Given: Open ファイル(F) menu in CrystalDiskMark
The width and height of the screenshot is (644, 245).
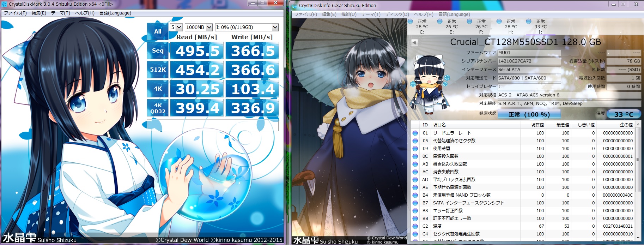Looking at the screenshot, I should (15, 13).
